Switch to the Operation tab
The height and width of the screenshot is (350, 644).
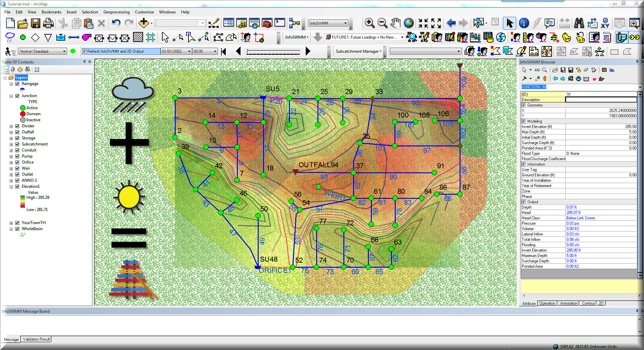[x=547, y=303]
